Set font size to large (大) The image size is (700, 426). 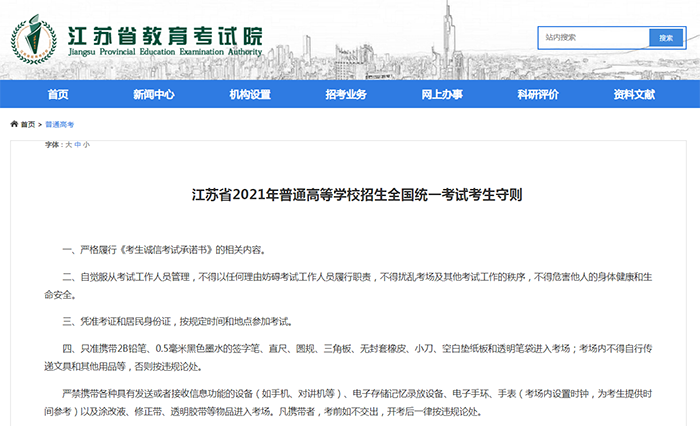(x=68, y=145)
